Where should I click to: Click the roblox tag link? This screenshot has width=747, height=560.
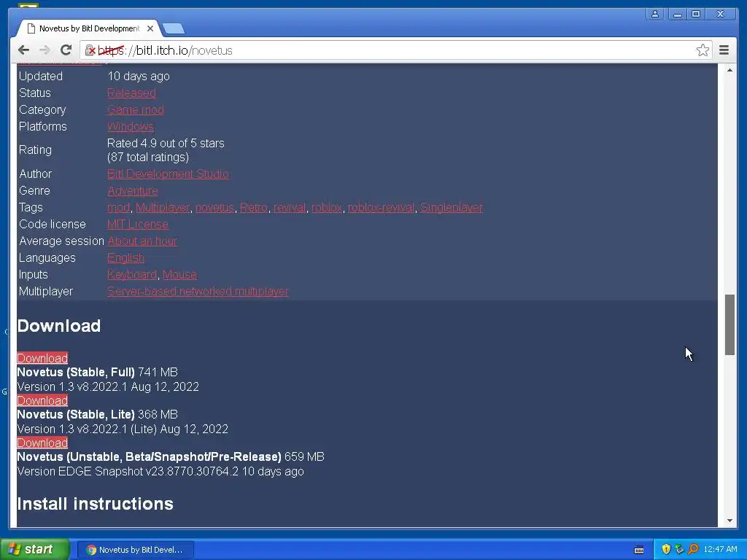point(327,208)
